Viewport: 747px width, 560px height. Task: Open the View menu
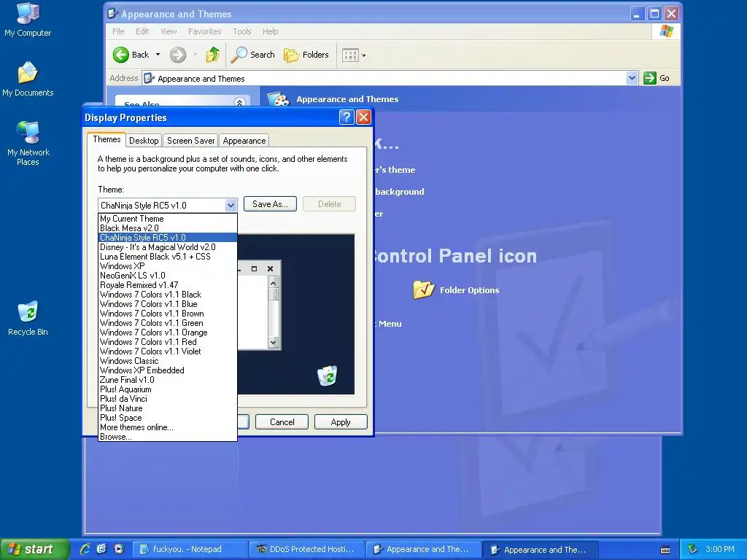point(169,31)
